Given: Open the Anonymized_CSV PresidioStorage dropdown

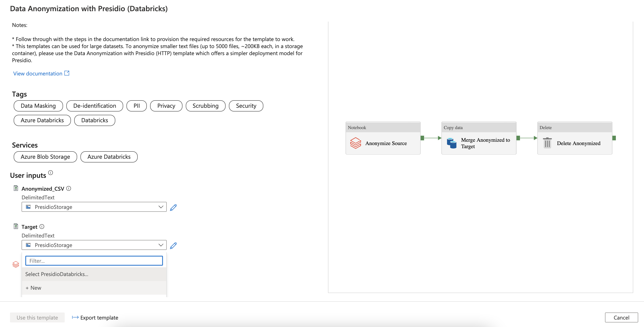Looking at the screenshot, I should 94,207.
